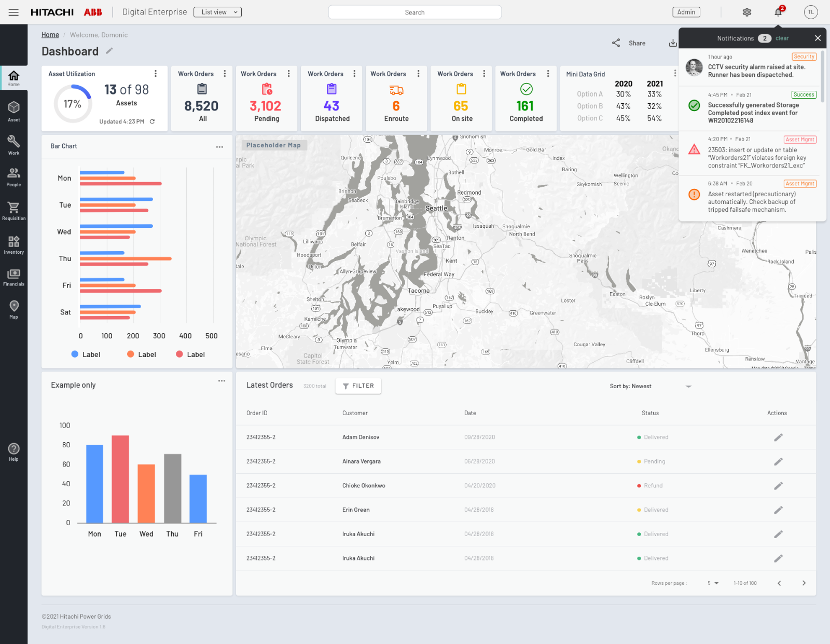The width and height of the screenshot is (830, 644).
Task: Click the FILTER button
Action: (358, 386)
